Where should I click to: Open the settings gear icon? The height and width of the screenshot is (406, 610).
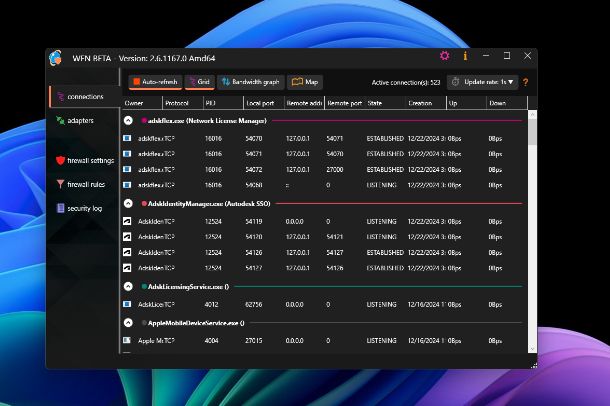click(445, 56)
